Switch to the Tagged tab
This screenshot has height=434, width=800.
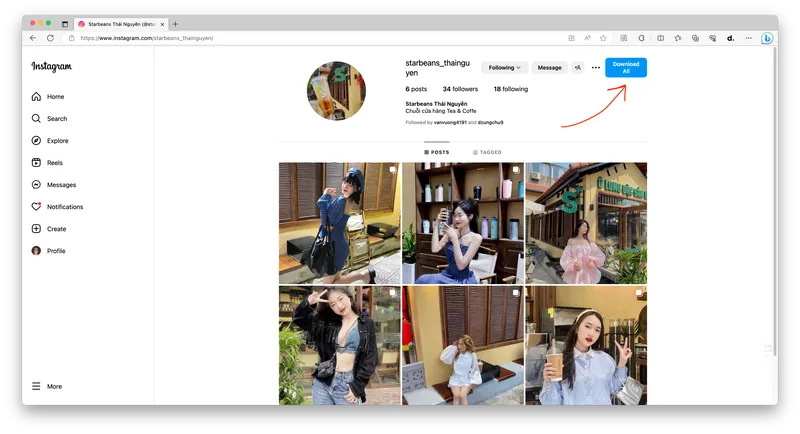487,153
